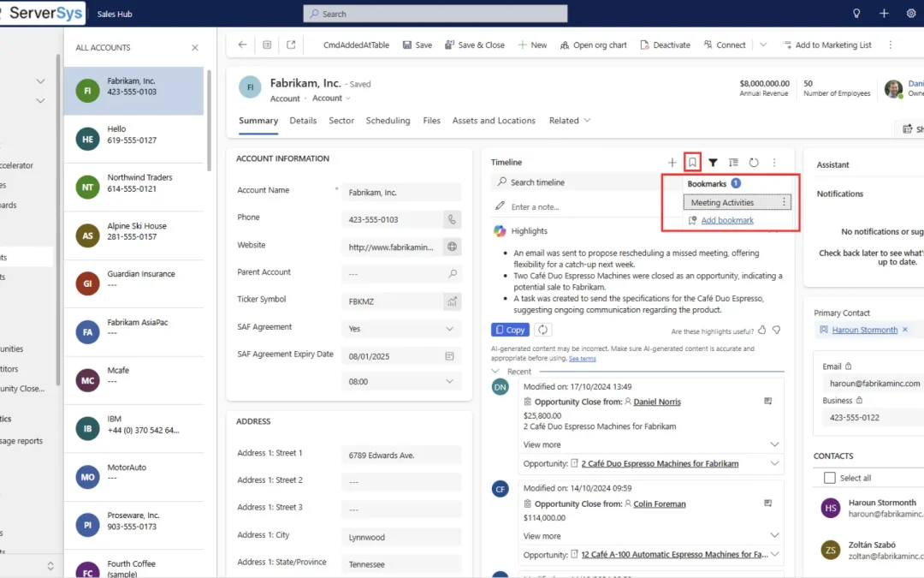Click Save & Close
This screenshot has height=578, width=924.
pos(474,45)
